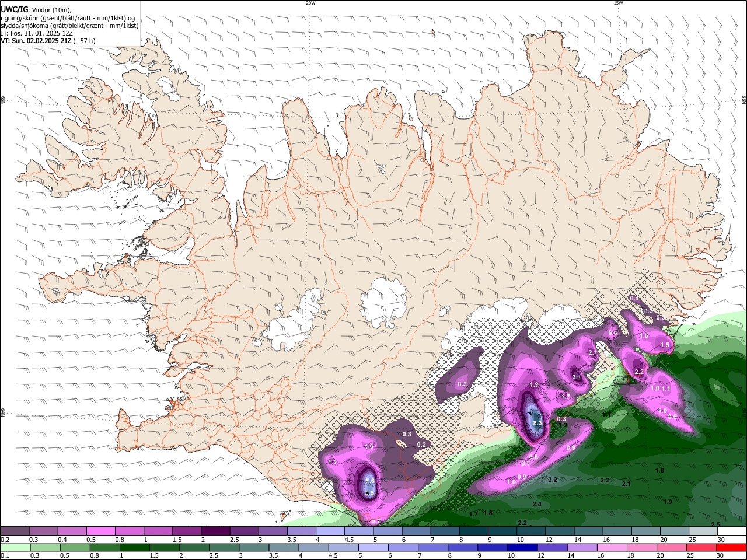Click the 3.1 precipitation value on the map
Screen dimensions: 747x560
point(577,377)
